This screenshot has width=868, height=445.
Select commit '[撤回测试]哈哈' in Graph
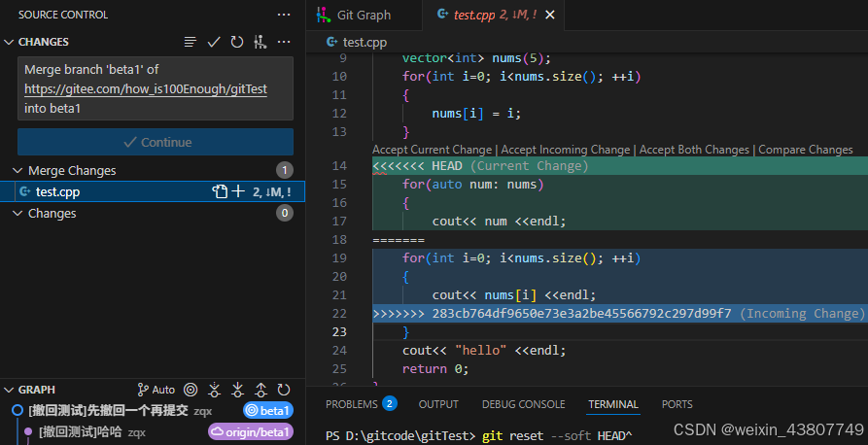click(81, 431)
